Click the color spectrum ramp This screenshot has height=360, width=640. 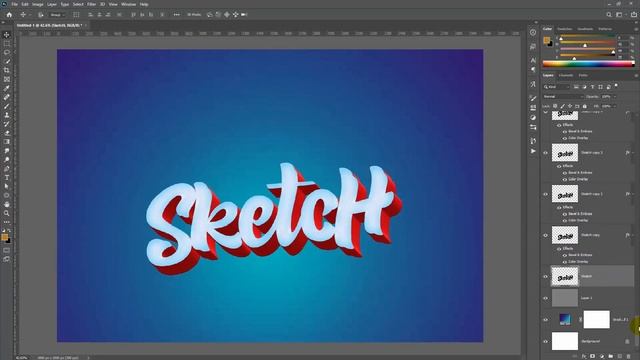coord(589,64)
